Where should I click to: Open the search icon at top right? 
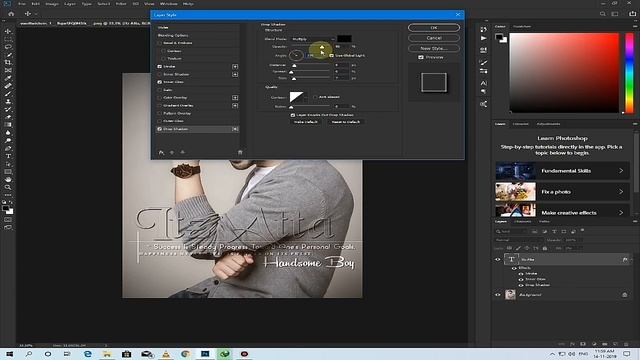coord(602,14)
